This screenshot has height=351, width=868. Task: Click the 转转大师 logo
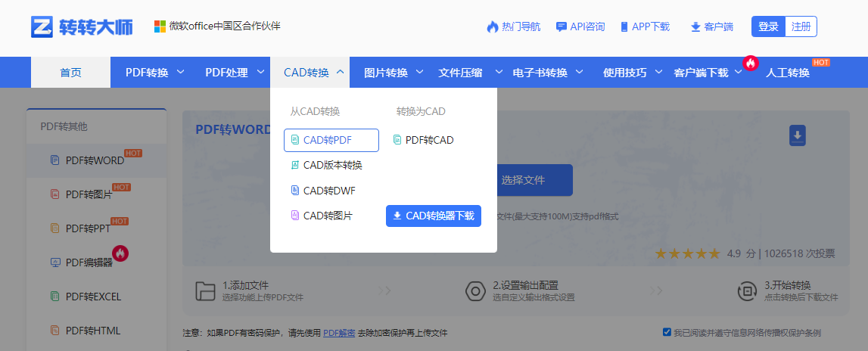(x=82, y=26)
